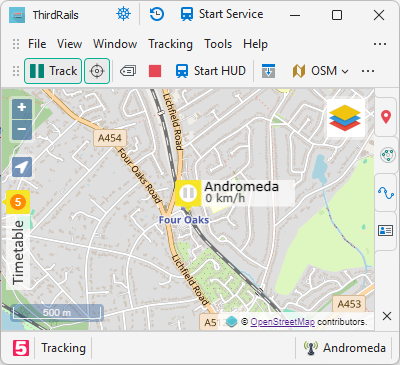Expand the menu bar overflow ellipsis
The image size is (400, 365).
click(x=380, y=44)
